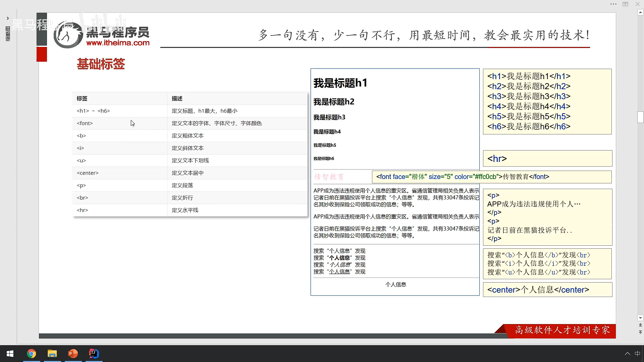
Task: Click the scrollbar down arrow
Action: pyautogui.click(x=640, y=318)
